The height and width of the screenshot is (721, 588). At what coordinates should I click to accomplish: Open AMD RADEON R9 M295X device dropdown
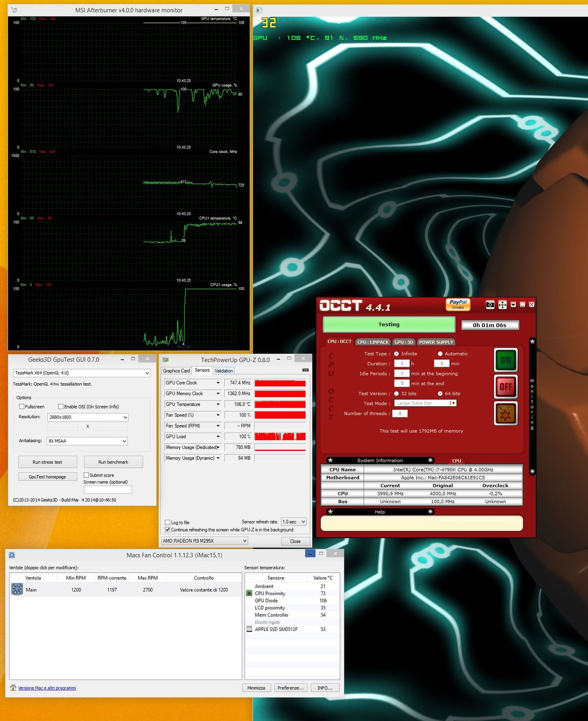(x=205, y=541)
